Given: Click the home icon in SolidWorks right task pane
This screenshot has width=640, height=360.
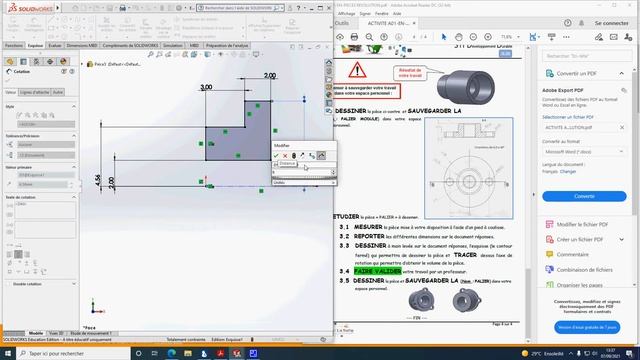Looking at the screenshot, I should pos(329,62).
